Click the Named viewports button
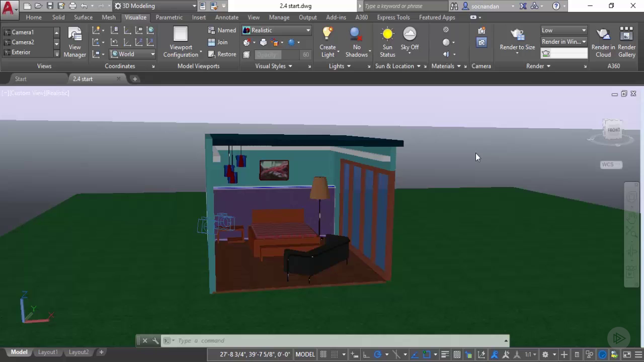644x362 pixels. [222, 30]
